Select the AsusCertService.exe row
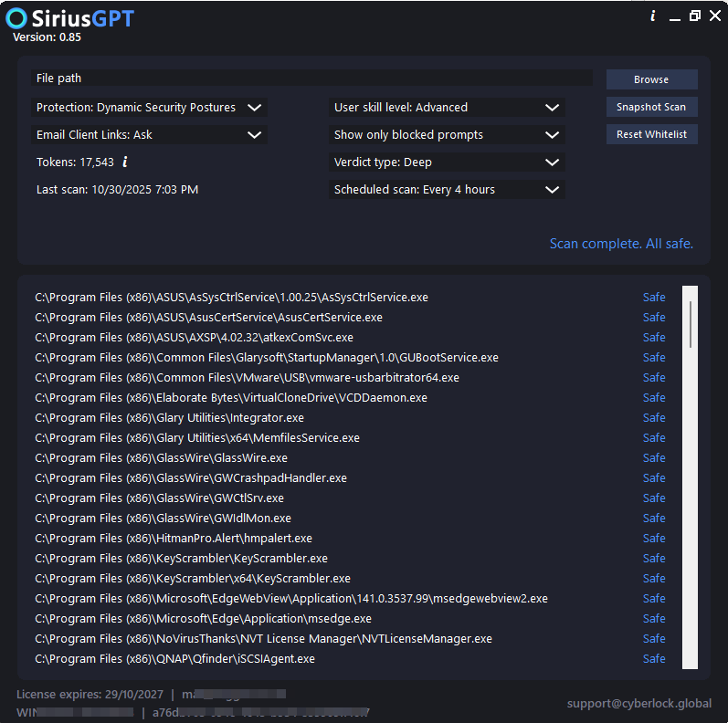728x723 pixels. pos(350,317)
